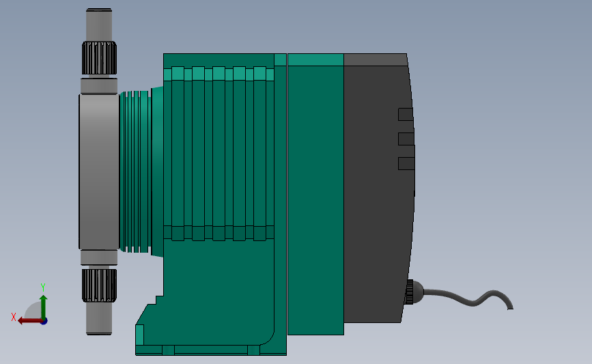This screenshot has width=592, height=364.
Task: Select the gray pump head disc
Action: click(98, 172)
